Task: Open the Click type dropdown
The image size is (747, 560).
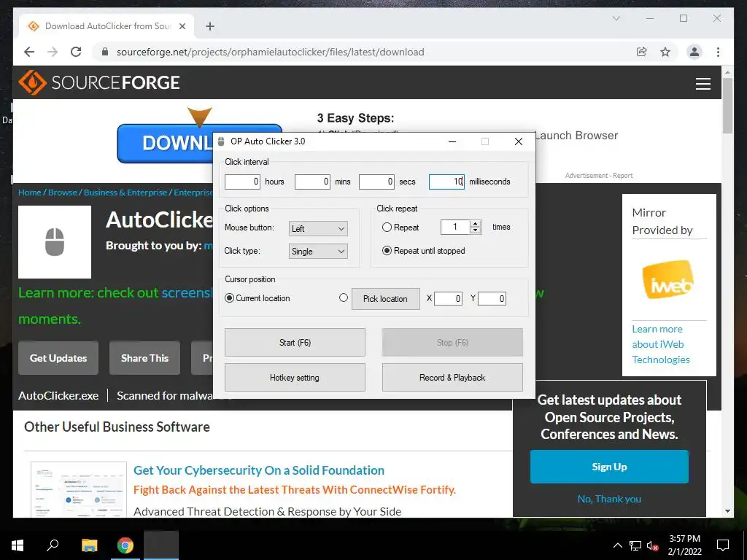Action: coord(318,252)
